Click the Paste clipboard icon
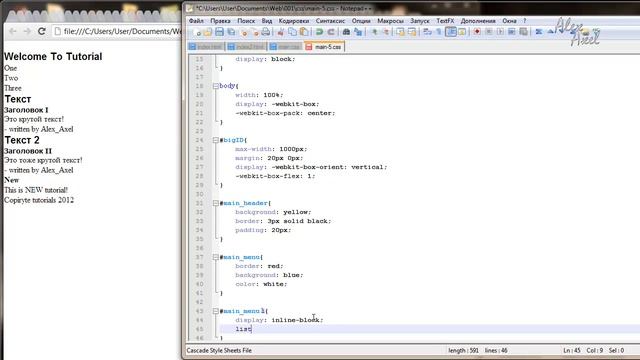Screen dimensions: 640x360 (304, 32)
